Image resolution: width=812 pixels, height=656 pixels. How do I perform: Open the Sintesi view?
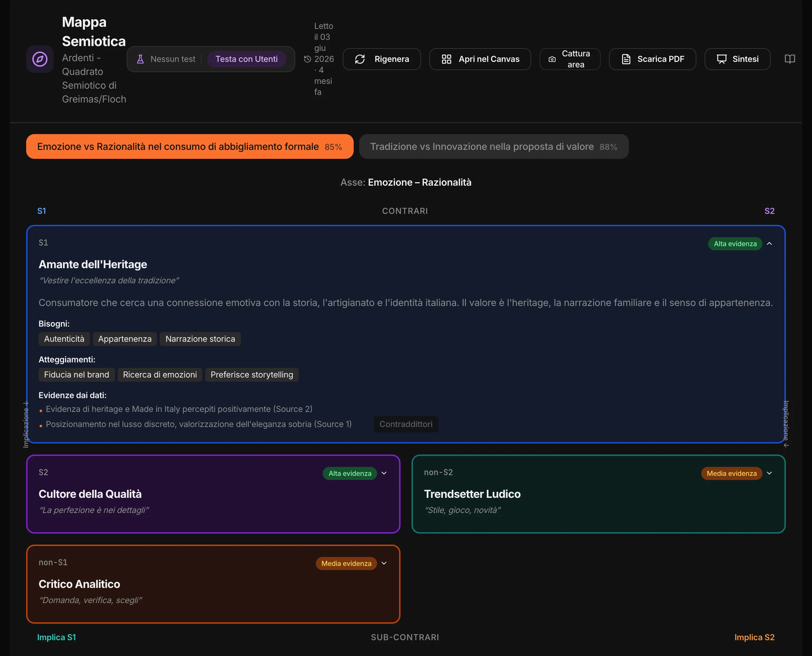coord(738,59)
